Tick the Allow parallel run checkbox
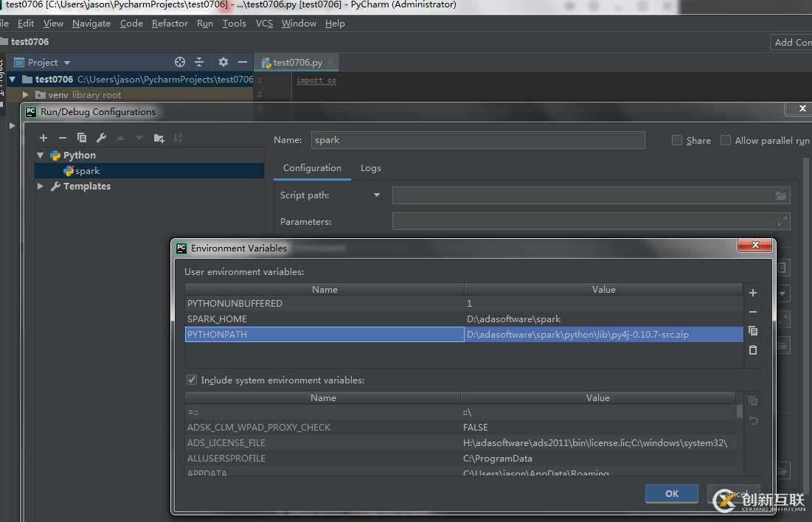The height and width of the screenshot is (522, 812). pos(726,140)
